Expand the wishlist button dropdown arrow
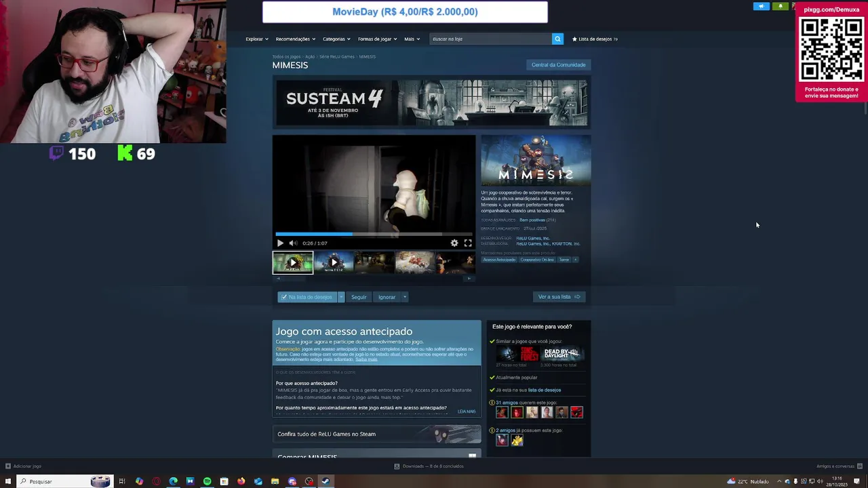The image size is (868, 488). coord(341,297)
